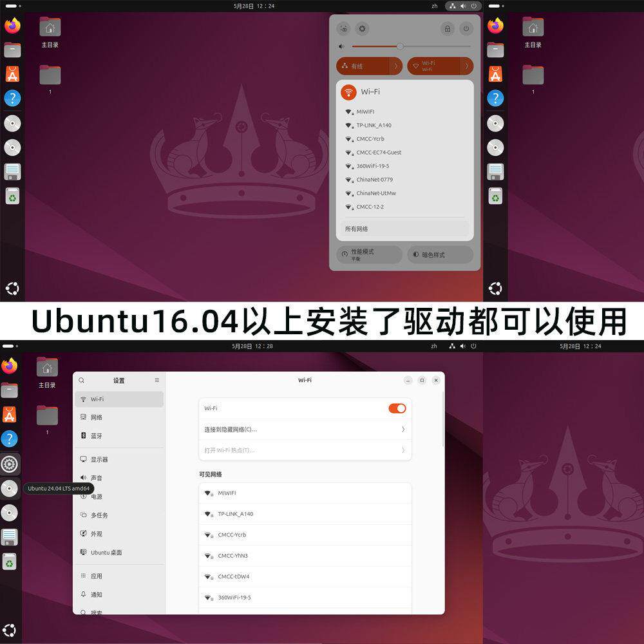Screen dimensions: 644x644
Task: Turn off the Wi-Fi switch in Settings
Action: point(397,408)
